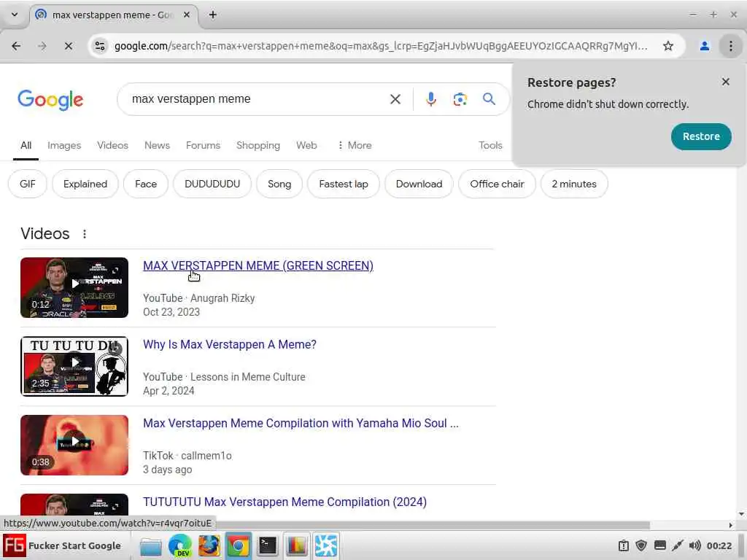747x560 pixels.
Task: Click the network plug tray icon
Action: [677, 545]
